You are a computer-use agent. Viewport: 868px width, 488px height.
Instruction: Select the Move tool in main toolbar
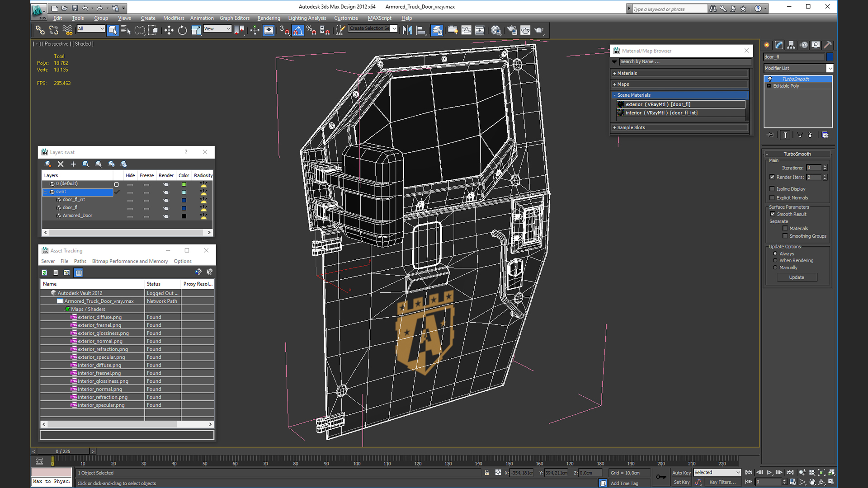[169, 30]
